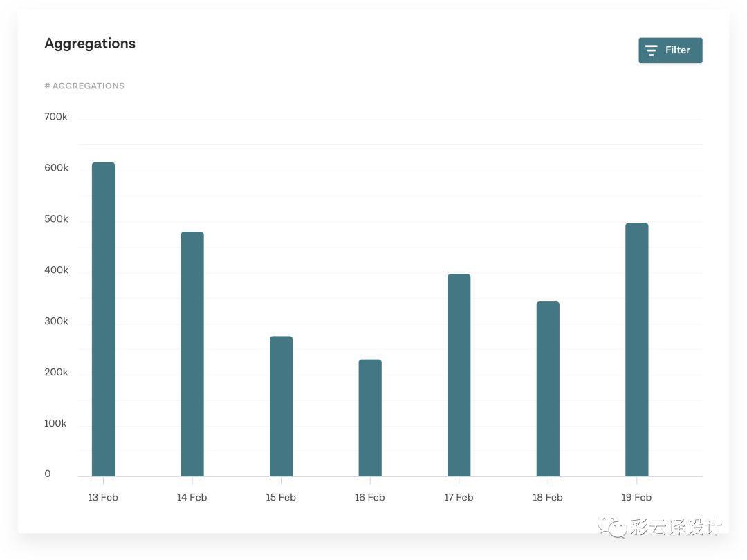Select the 19 Feb bar
The height and width of the screenshot is (560, 747).
pyautogui.click(x=636, y=349)
